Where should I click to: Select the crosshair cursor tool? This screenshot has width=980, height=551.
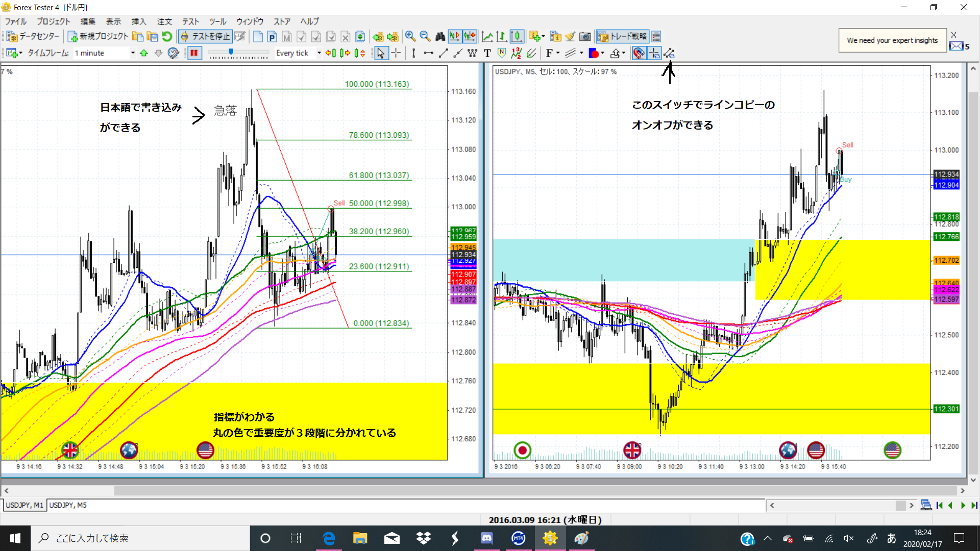coord(396,53)
